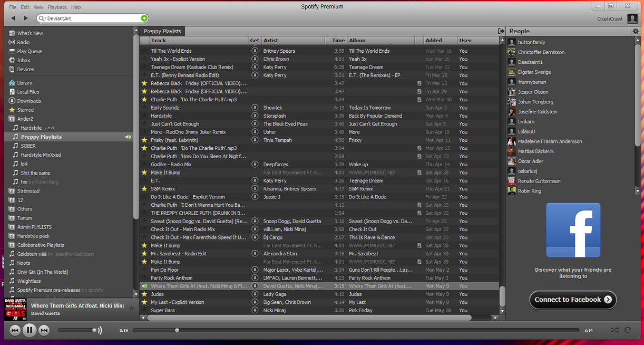Open the People panel settings gear
Viewport: 644px width, 345px height.
[x=636, y=31]
